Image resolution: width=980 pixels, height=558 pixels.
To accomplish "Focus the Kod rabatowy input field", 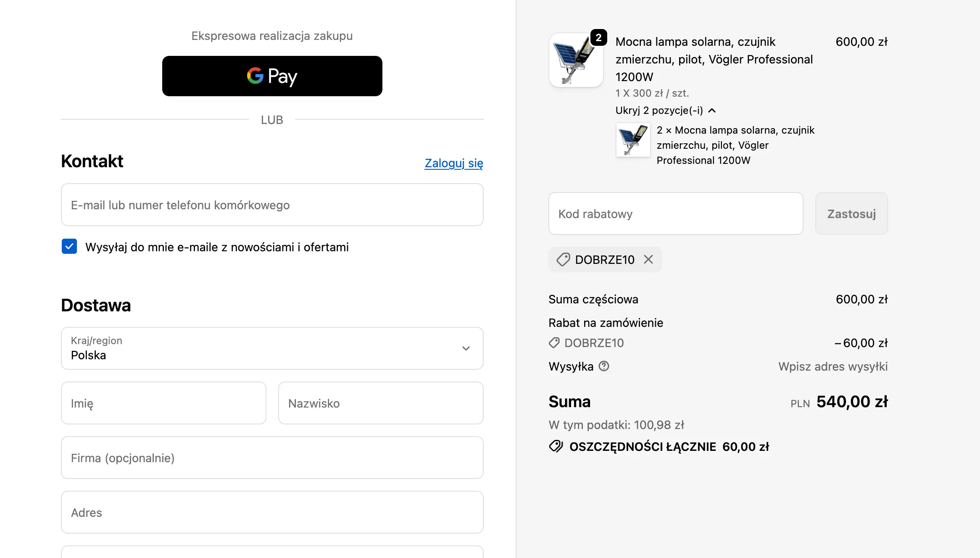I will pyautogui.click(x=675, y=214).
